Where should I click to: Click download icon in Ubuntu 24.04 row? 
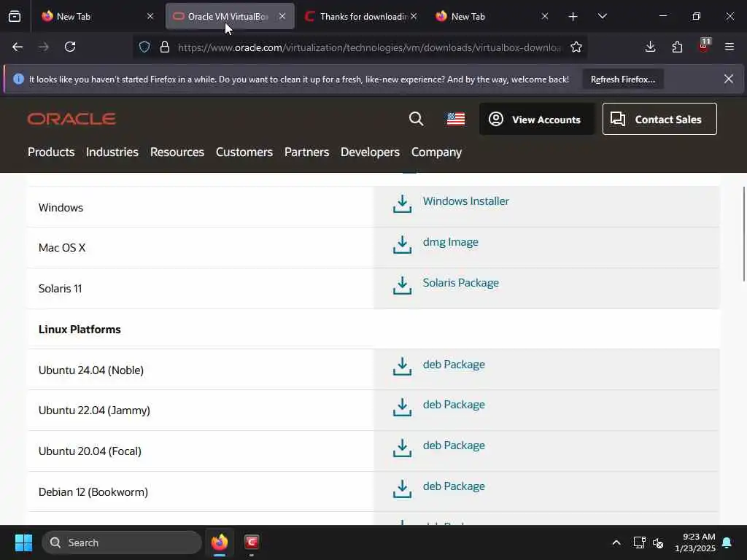tap(402, 366)
